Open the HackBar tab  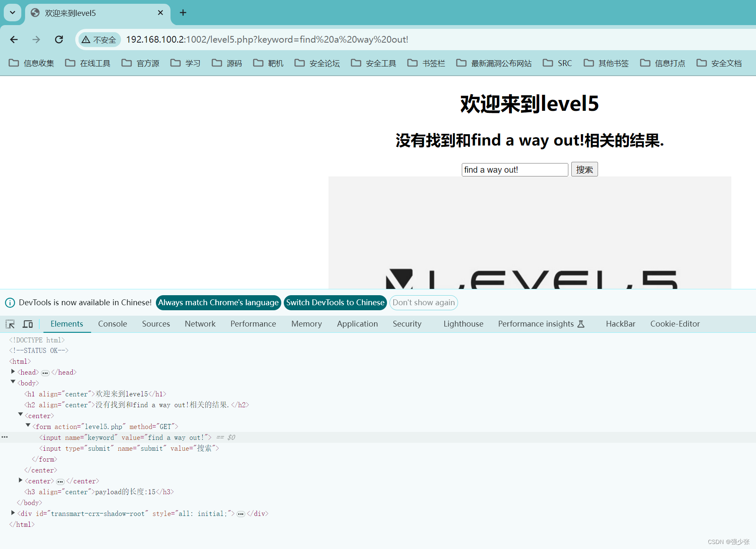(x=621, y=324)
